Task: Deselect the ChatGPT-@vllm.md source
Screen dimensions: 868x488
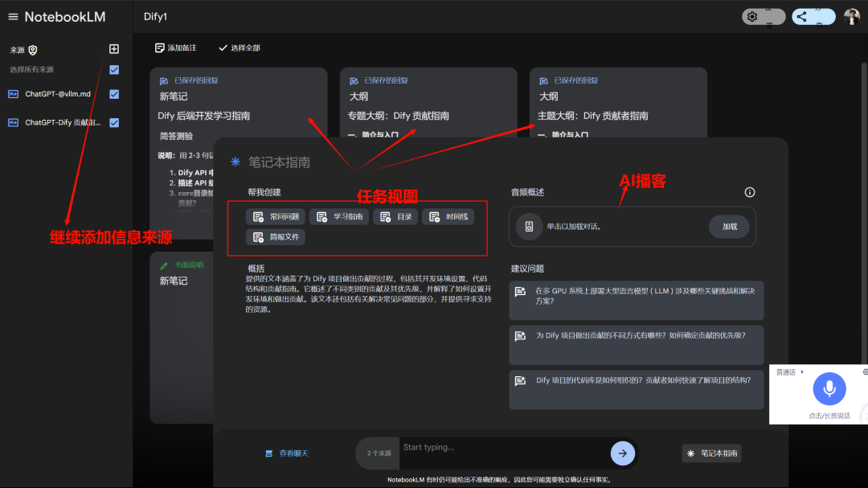Action: (114, 93)
